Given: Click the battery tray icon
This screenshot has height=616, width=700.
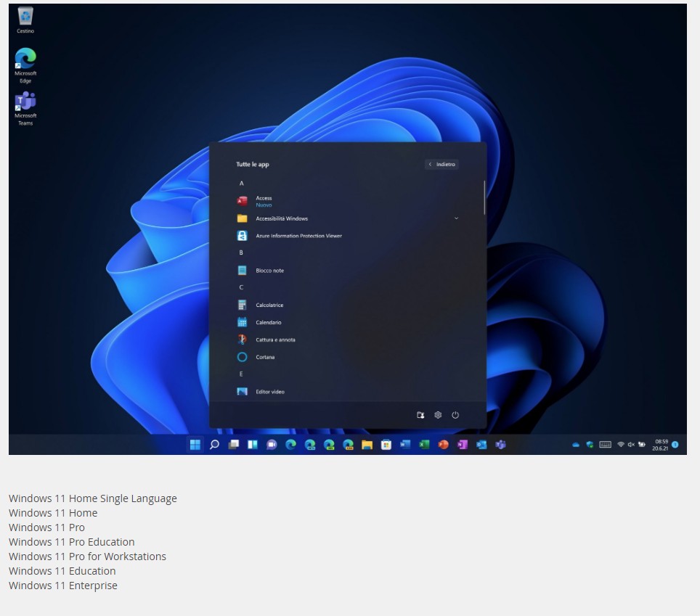Looking at the screenshot, I should [x=641, y=445].
